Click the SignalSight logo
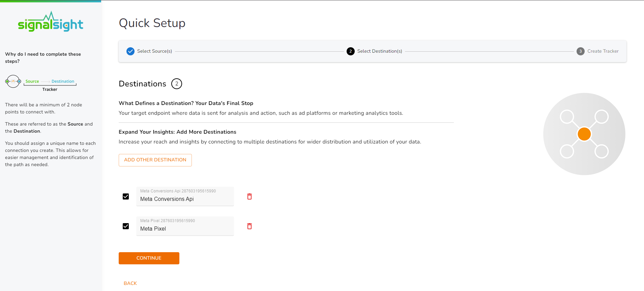The width and height of the screenshot is (644, 291). tap(51, 22)
